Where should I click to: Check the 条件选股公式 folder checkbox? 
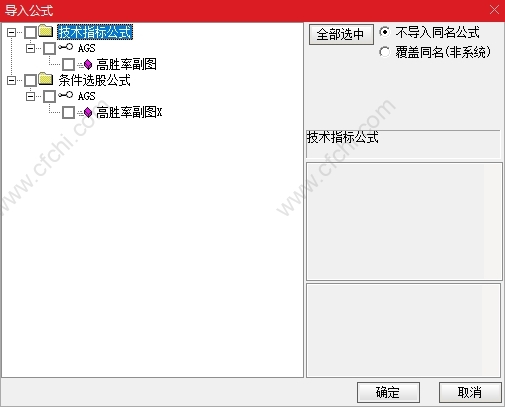(31, 80)
